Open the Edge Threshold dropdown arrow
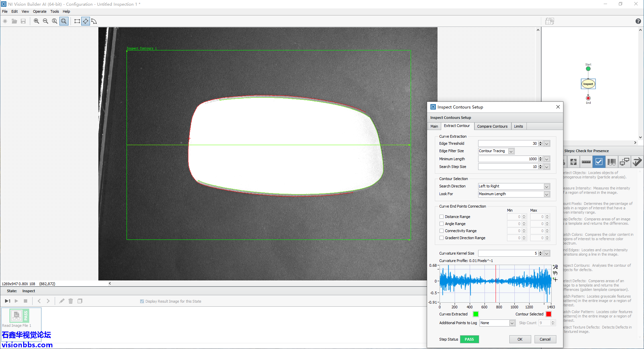The width and height of the screenshot is (644, 349). [547, 143]
